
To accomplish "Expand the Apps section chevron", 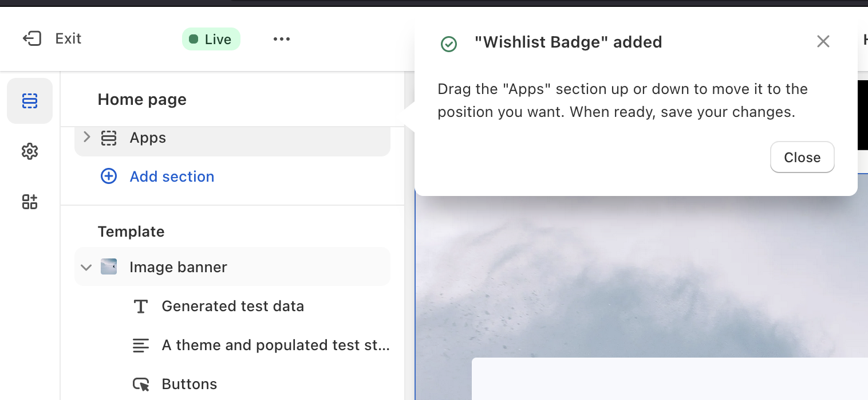I will (86, 137).
